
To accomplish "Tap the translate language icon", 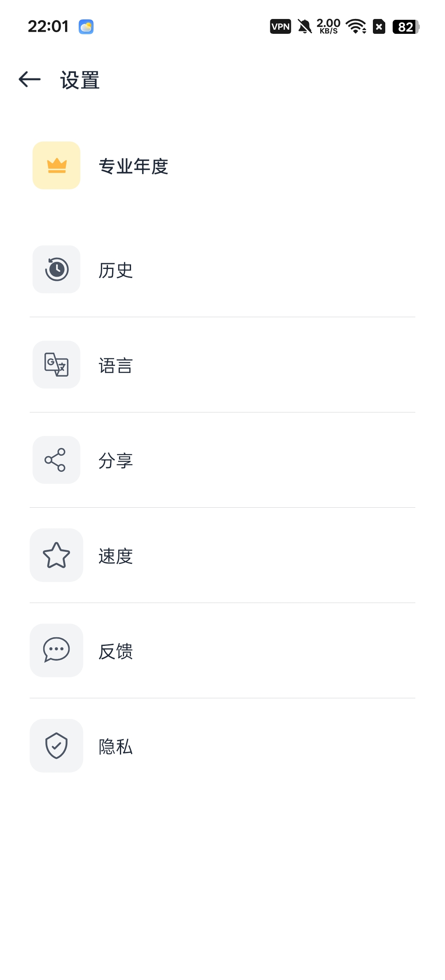I will [x=56, y=365].
